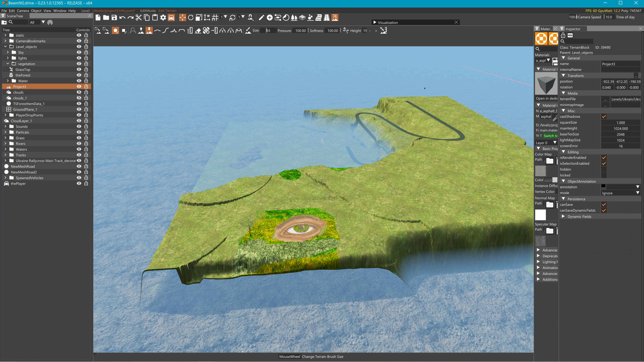Image resolution: width=644 pixels, height=362 pixels.
Task: Toggle visibility of NewMeshRoad2
Action: coord(79,172)
